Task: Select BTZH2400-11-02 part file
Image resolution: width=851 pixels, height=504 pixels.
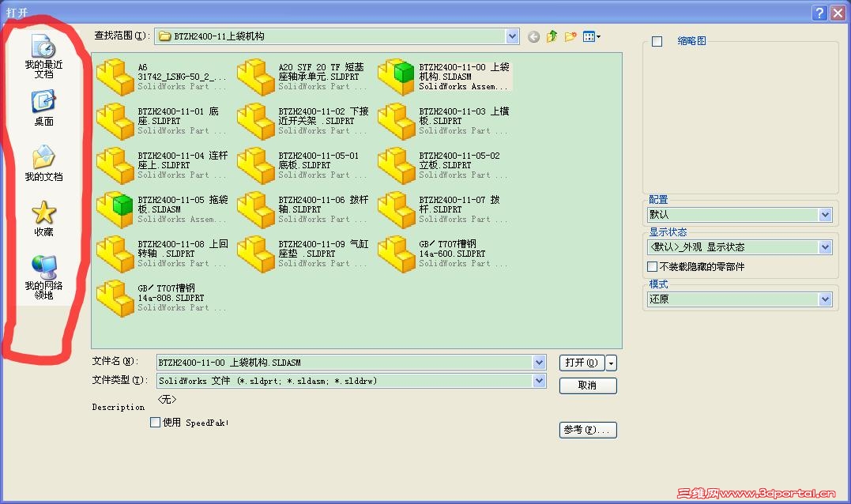Action: pos(303,121)
